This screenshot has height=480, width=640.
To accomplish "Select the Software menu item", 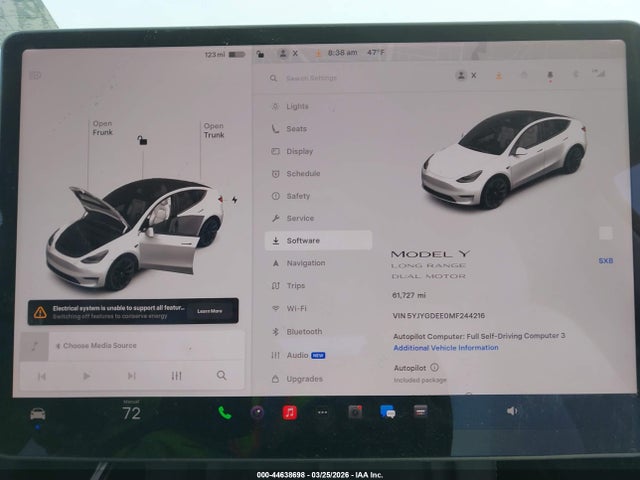I will click(318, 240).
